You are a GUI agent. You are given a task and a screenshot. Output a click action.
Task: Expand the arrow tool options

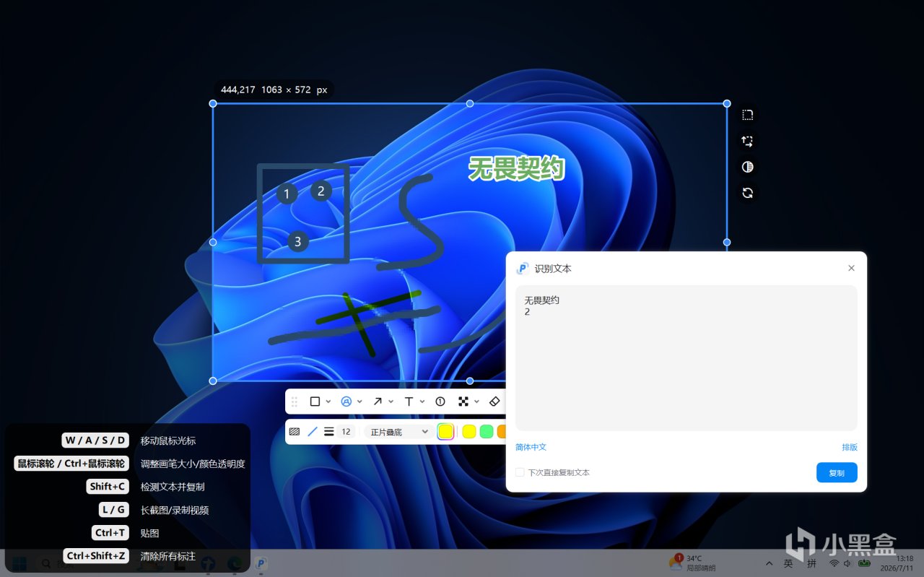pos(391,402)
